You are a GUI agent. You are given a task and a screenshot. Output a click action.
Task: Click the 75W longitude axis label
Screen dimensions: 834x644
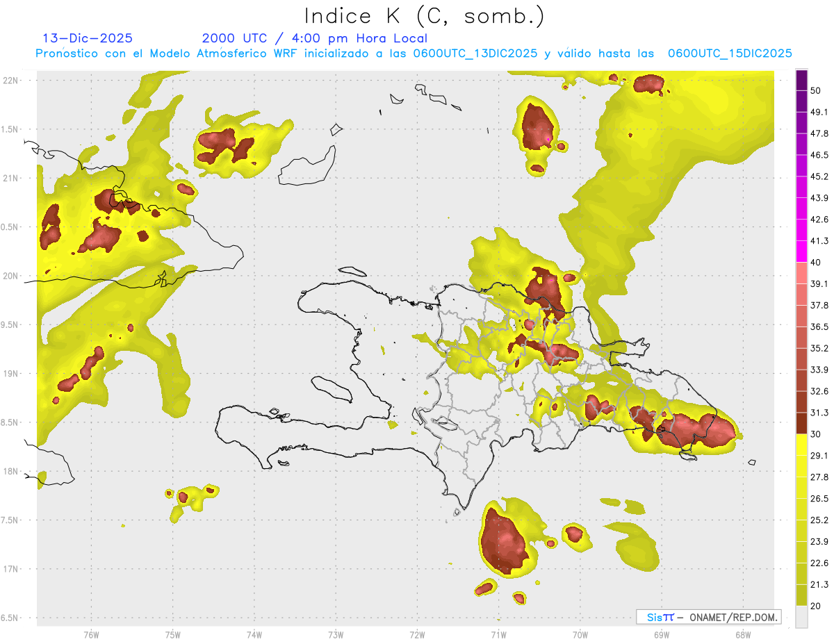172,634
